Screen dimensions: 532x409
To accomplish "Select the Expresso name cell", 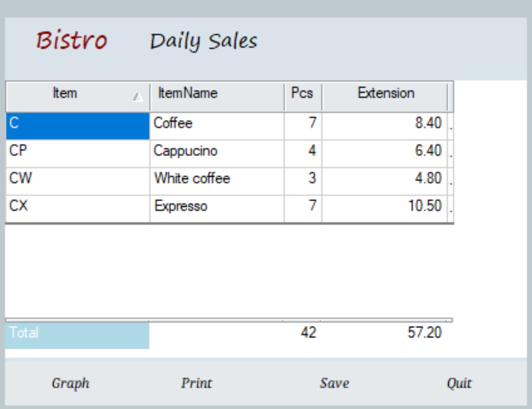I will pos(216,208).
